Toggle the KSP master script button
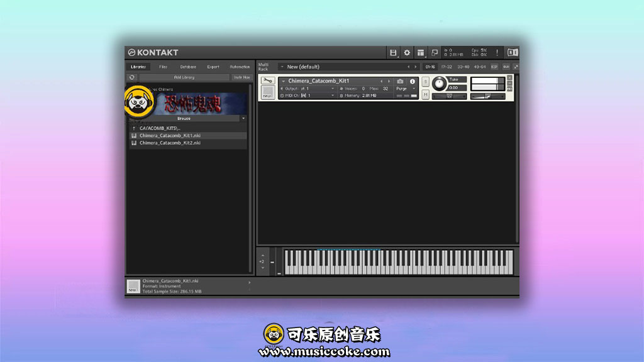This screenshot has width=644, height=362. point(494,67)
